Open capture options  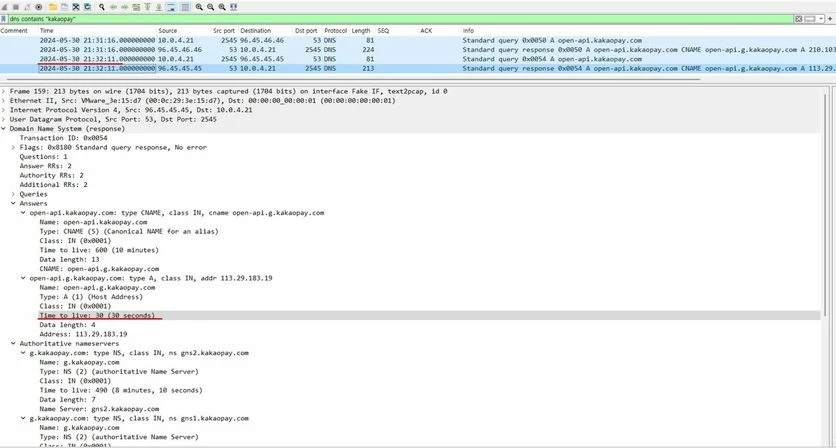(38, 7)
